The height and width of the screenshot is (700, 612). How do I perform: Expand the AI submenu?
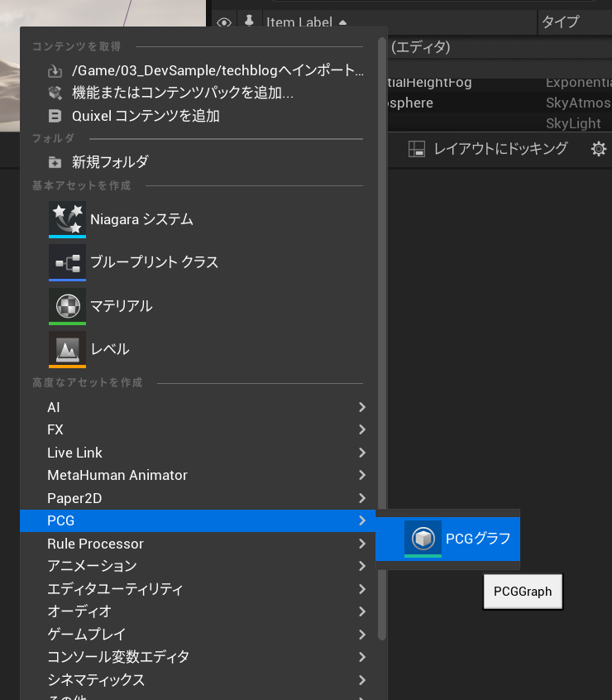pos(198,407)
